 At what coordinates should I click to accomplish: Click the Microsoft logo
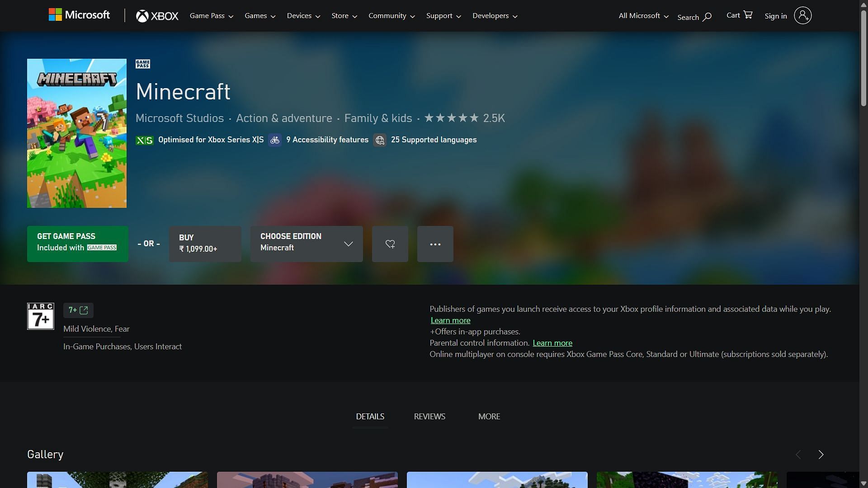[x=79, y=15]
